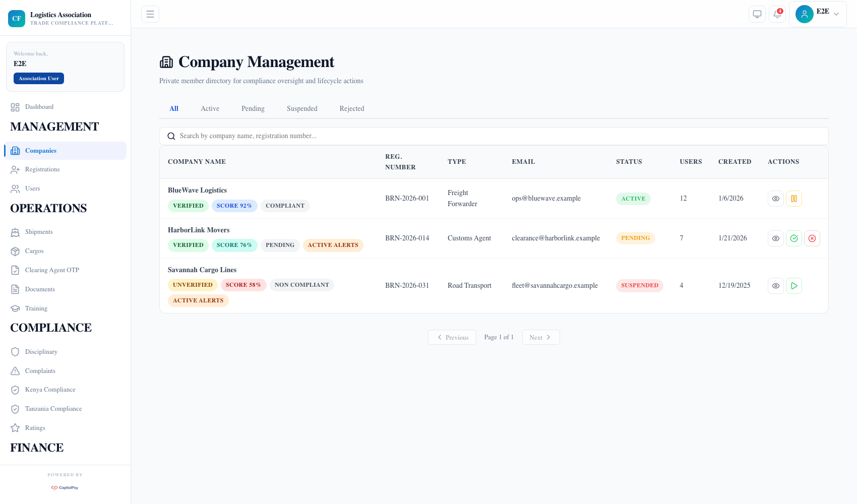This screenshot has height=504, width=857.
Task: Go to Previous page of companies
Action: [x=452, y=337]
